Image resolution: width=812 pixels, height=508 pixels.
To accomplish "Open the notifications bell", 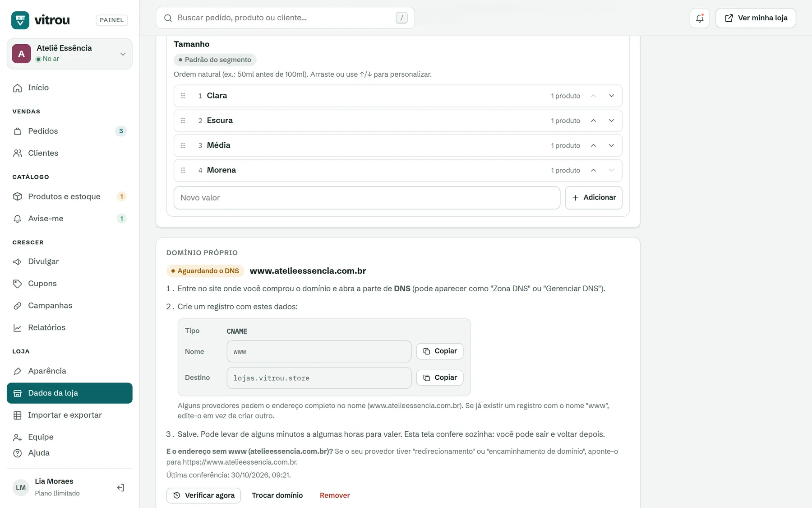I will (x=700, y=18).
